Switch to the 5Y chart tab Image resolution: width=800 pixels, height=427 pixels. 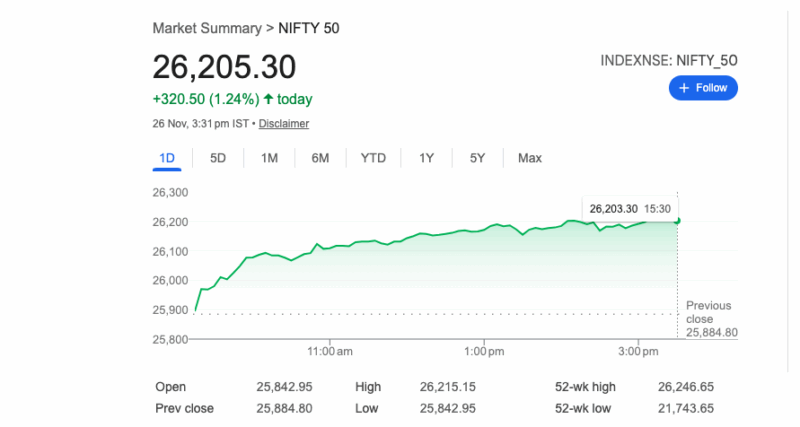477,158
